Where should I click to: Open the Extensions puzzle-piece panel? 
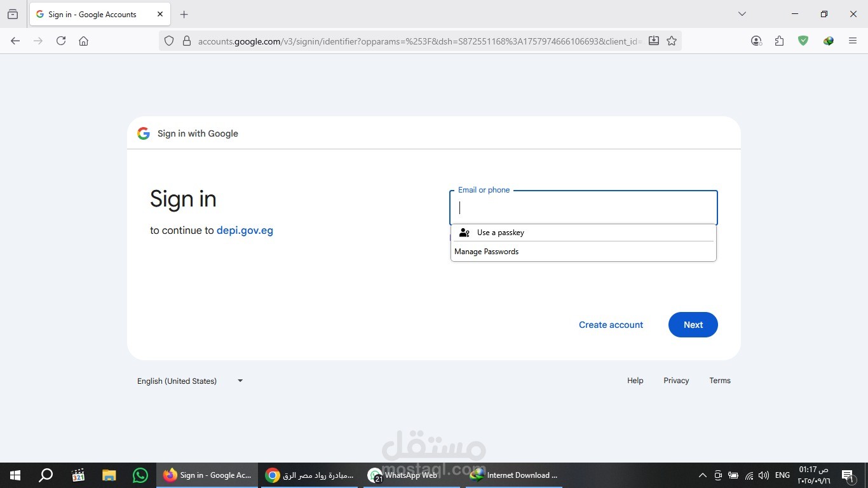tap(780, 41)
